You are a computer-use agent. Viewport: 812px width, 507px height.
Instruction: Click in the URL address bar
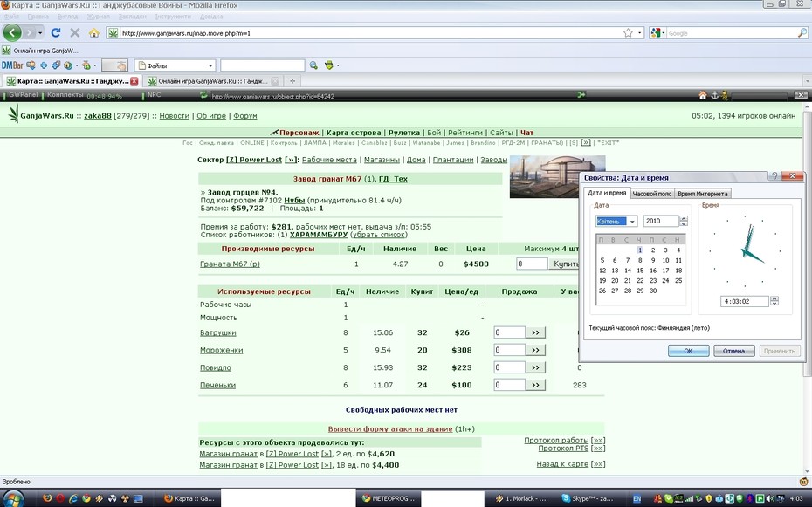[x=370, y=33]
